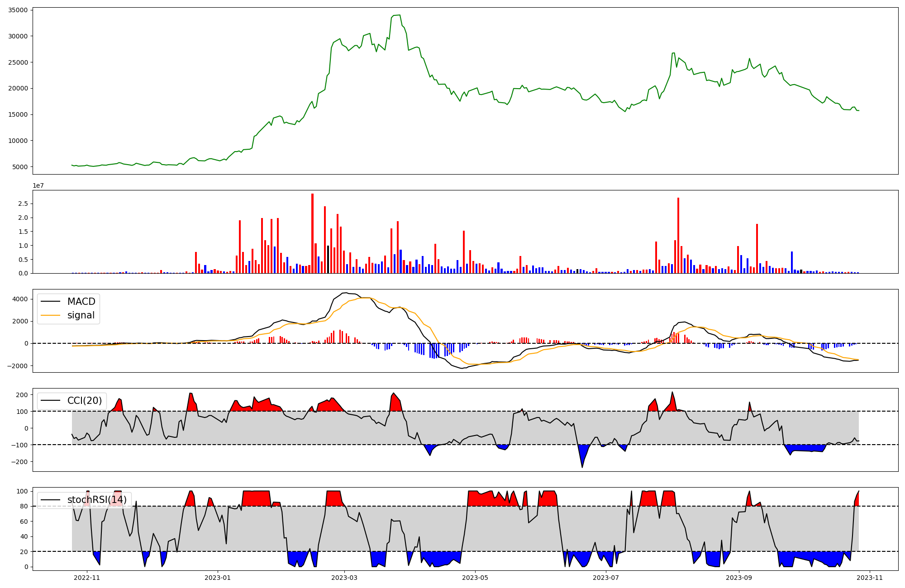Click the 1e7 scale label above volume chart
Screen dimensions: 905x588
point(38,185)
